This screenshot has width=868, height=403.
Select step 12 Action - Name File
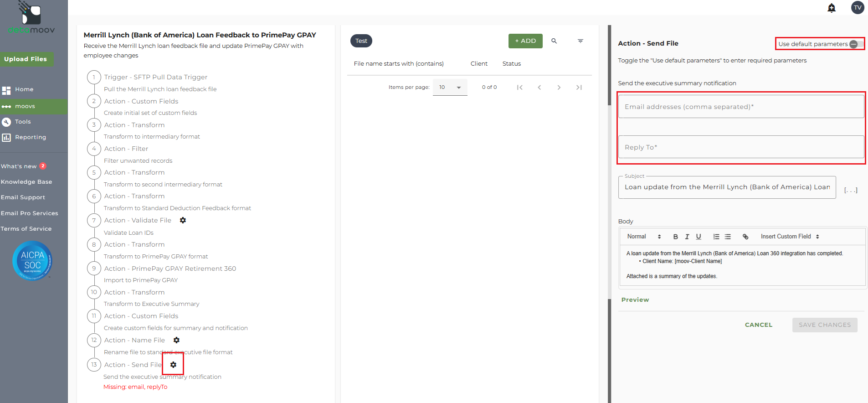click(134, 340)
